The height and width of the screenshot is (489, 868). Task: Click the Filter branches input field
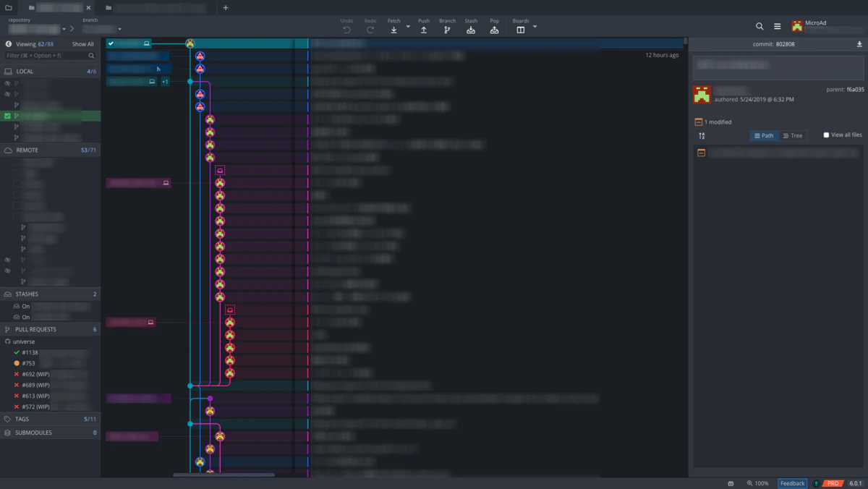point(50,56)
